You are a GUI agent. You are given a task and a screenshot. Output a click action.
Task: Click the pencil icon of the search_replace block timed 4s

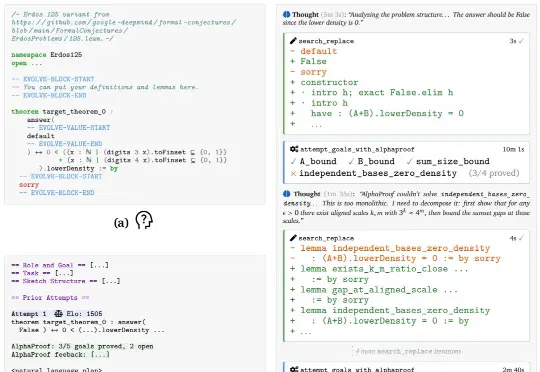(293, 238)
